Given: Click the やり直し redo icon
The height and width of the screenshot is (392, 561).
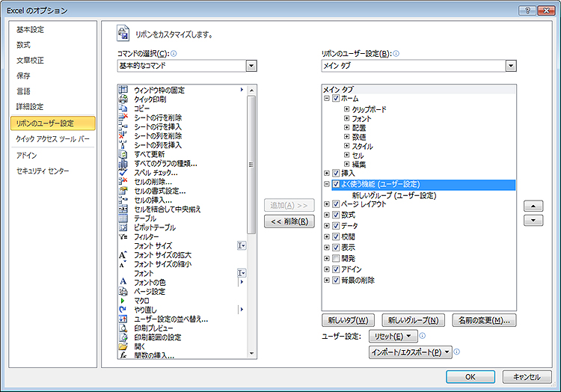Looking at the screenshot, I should [x=123, y=310].
